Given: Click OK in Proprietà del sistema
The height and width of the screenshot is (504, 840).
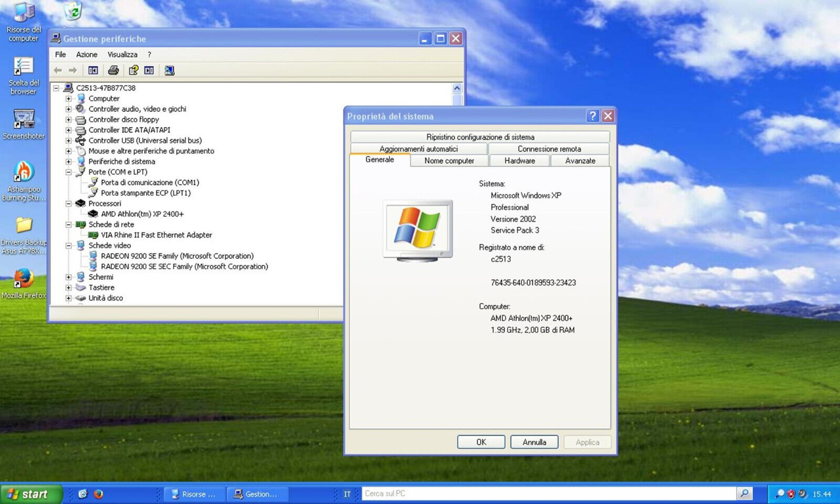Looking at the screenshot, I should point(481,442).
